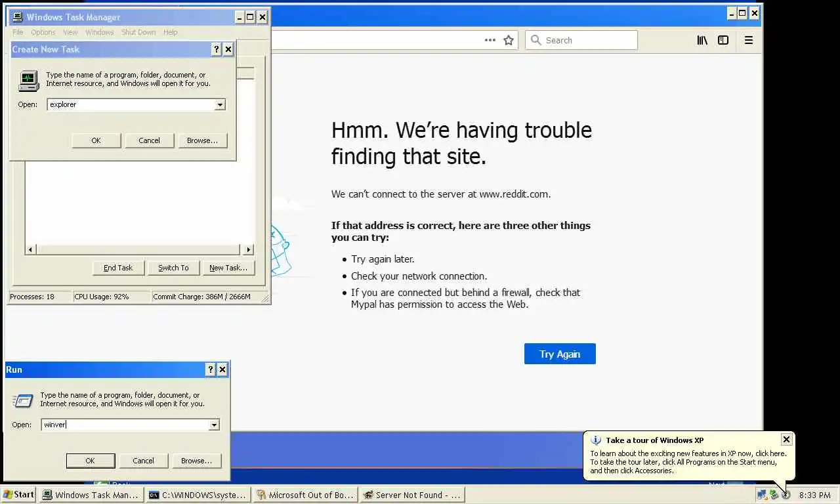Switch to Windows Task Manager taskbar button
The height and width of the screenshot is (504, 840).
tap(91, 495)
